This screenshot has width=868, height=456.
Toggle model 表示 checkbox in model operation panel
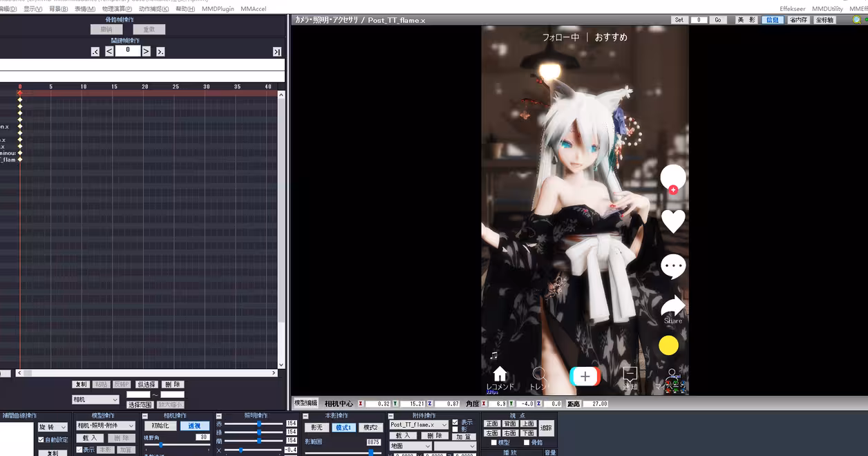[x=79, y=449]
